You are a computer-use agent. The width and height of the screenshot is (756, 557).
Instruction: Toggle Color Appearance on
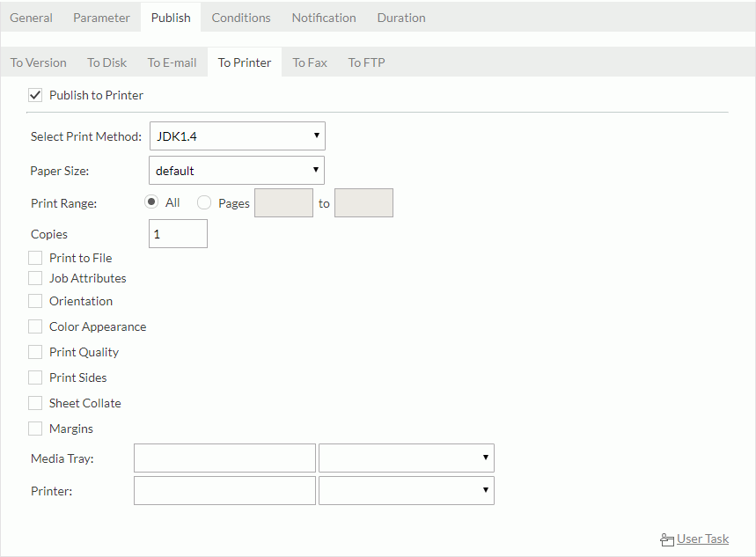pyautogui.click(x=35, y=326)
